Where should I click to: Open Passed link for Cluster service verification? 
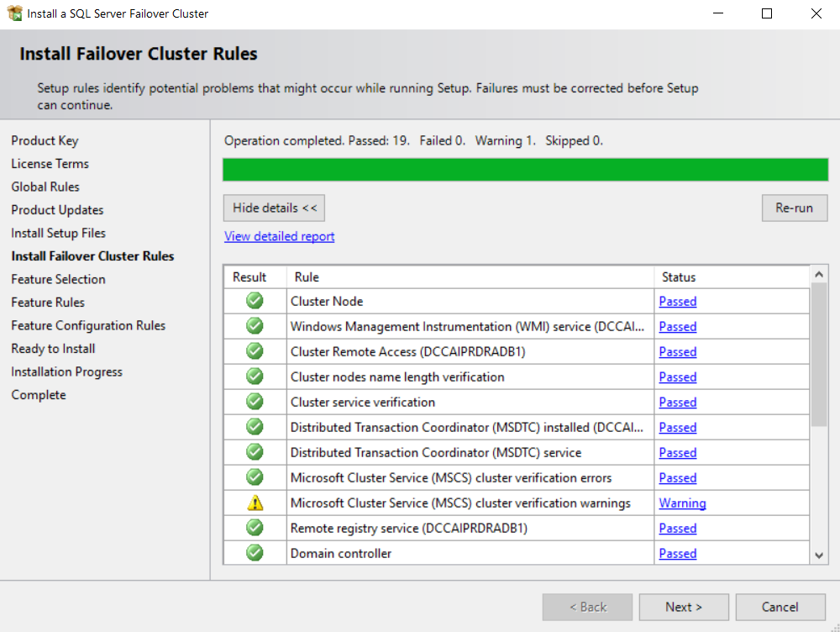pyautogui.click(x=678, y=402)
